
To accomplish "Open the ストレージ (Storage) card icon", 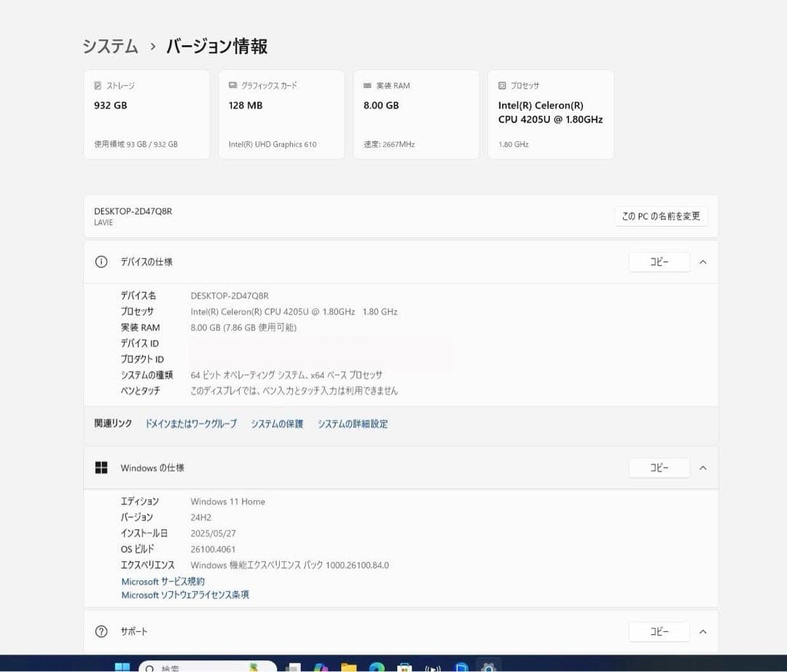I will tap(99, 85).
